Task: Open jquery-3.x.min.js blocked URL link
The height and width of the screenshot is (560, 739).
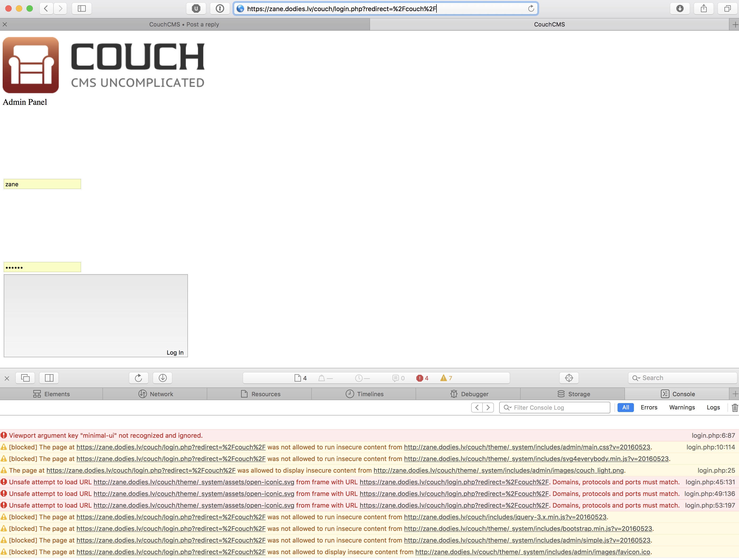Action: tap(505, 517)
